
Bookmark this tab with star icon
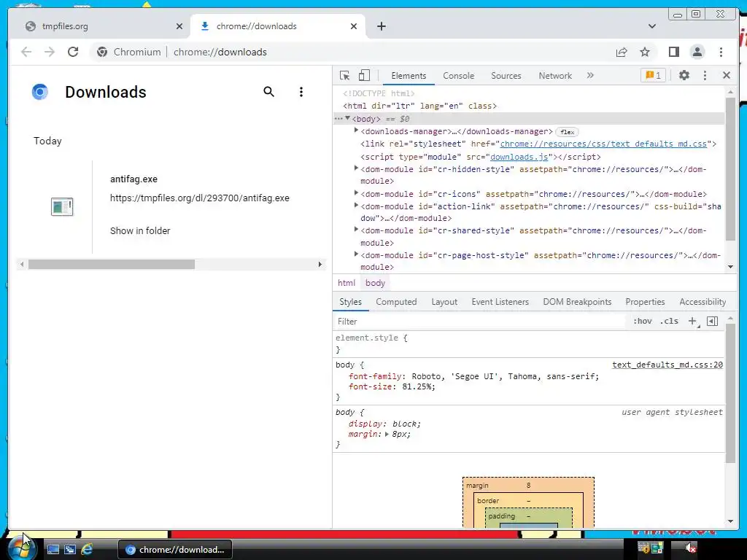(x=645, y=52)
